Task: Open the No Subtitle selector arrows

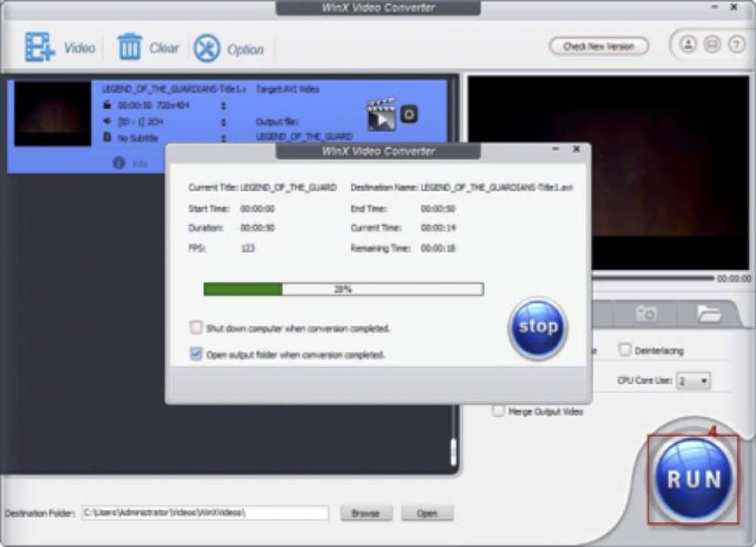Action: (223, 139)
